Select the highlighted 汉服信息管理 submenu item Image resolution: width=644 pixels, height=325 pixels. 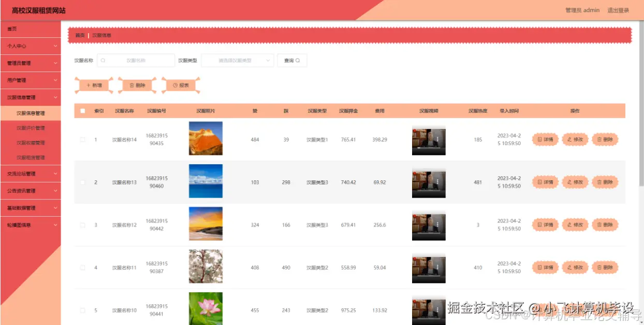point(31,113)
